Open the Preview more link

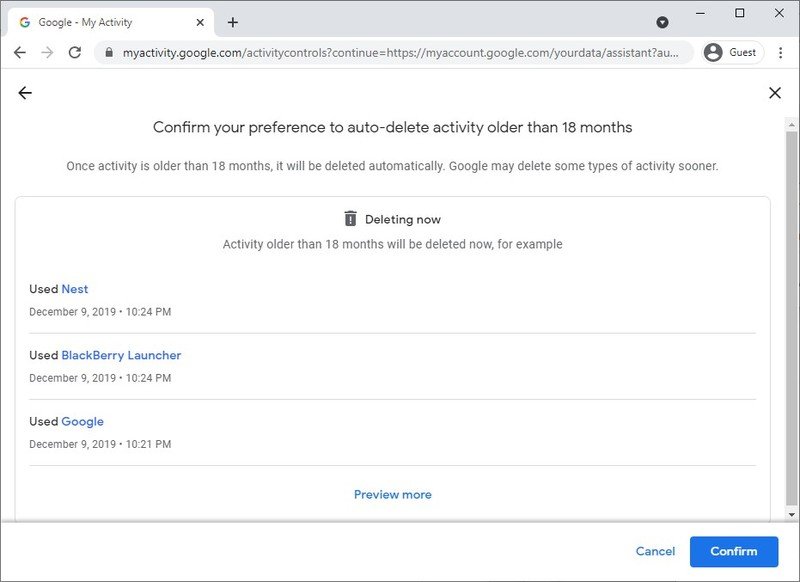[392, 494]
